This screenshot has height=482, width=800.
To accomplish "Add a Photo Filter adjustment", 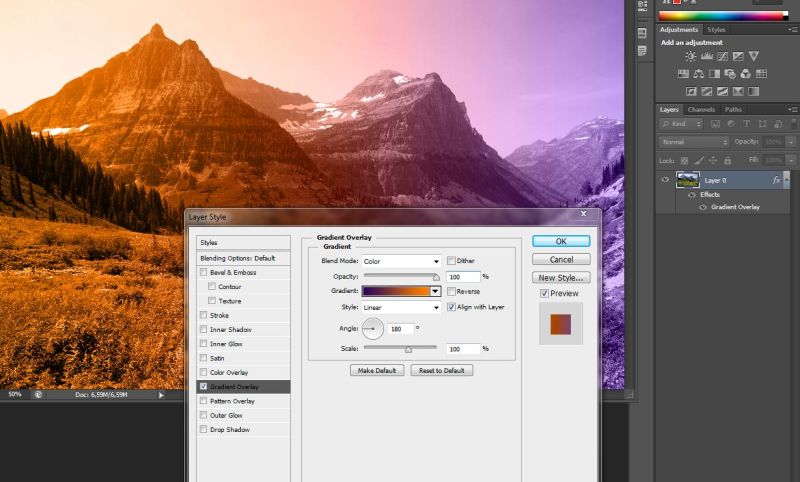I will 730,74.
